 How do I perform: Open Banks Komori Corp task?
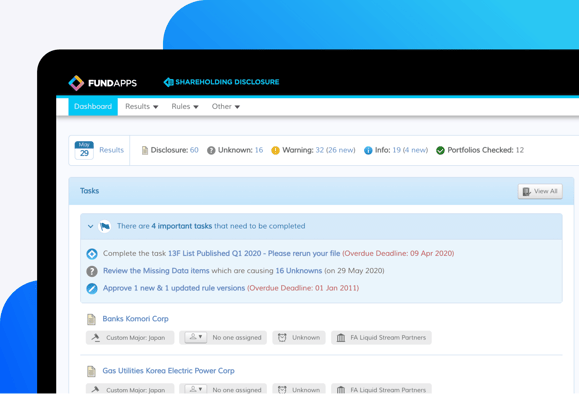pos(136,319)
